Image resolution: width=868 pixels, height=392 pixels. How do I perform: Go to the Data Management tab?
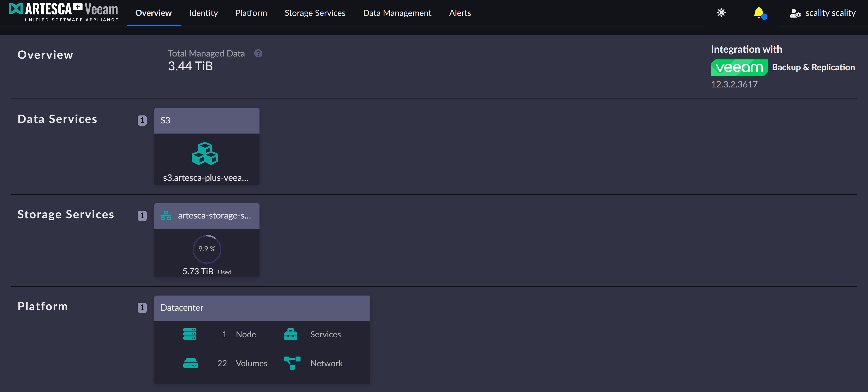coord(397,13)
